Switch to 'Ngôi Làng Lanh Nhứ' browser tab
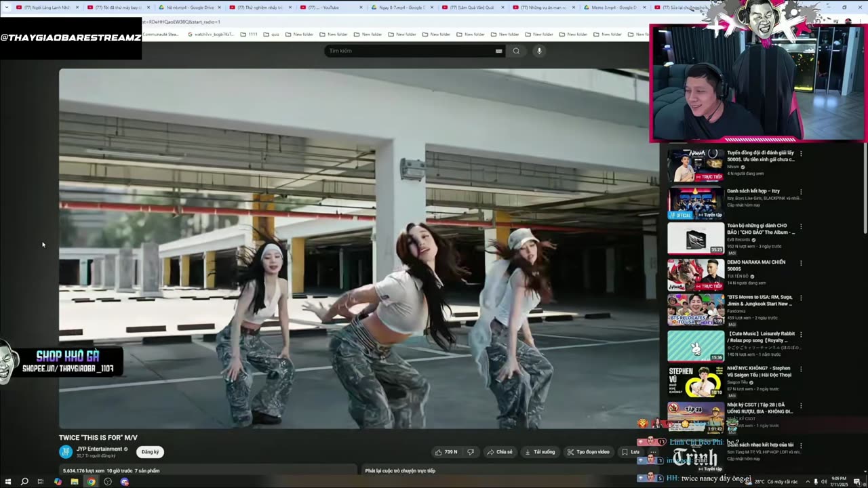Screen dimensions: 868x488 pyautogui.click(x=46, y=7)
